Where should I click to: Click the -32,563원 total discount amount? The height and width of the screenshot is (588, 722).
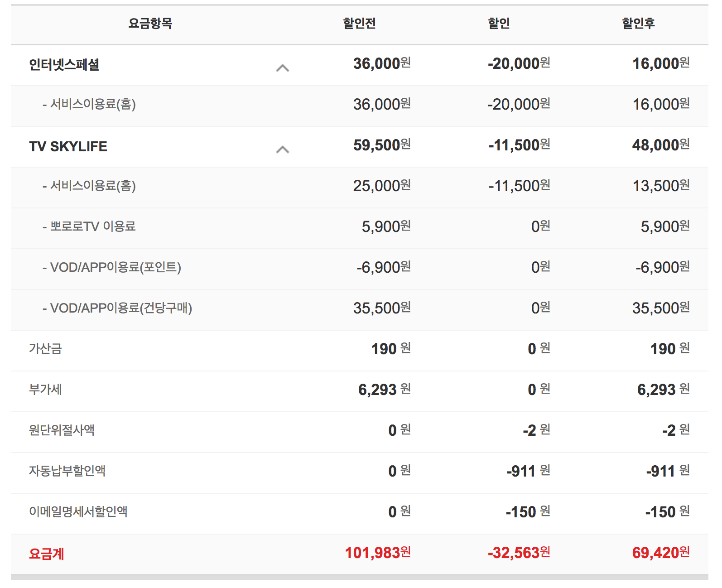click(519, 553)
